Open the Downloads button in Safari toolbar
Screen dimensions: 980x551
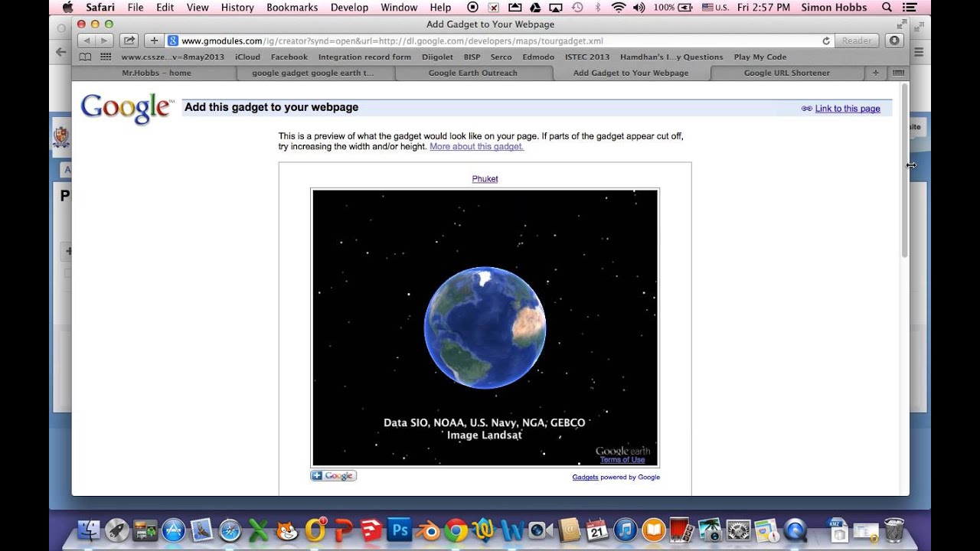[893, 41]
